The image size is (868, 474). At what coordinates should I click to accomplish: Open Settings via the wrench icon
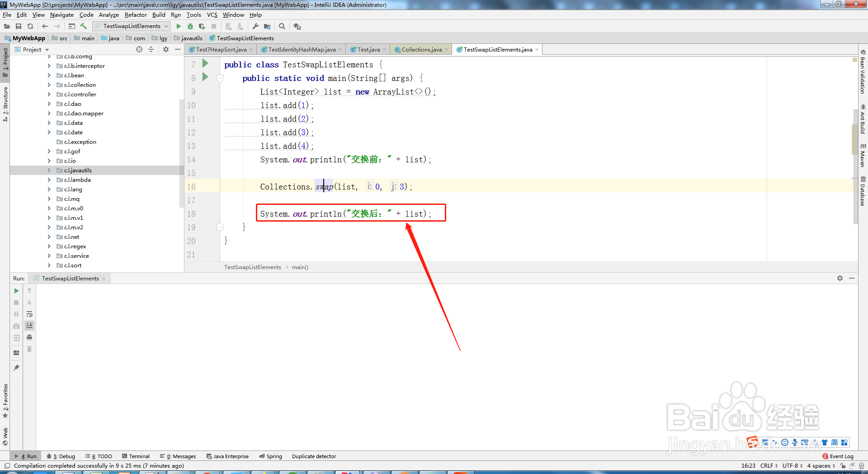click(x=255, y=26)
